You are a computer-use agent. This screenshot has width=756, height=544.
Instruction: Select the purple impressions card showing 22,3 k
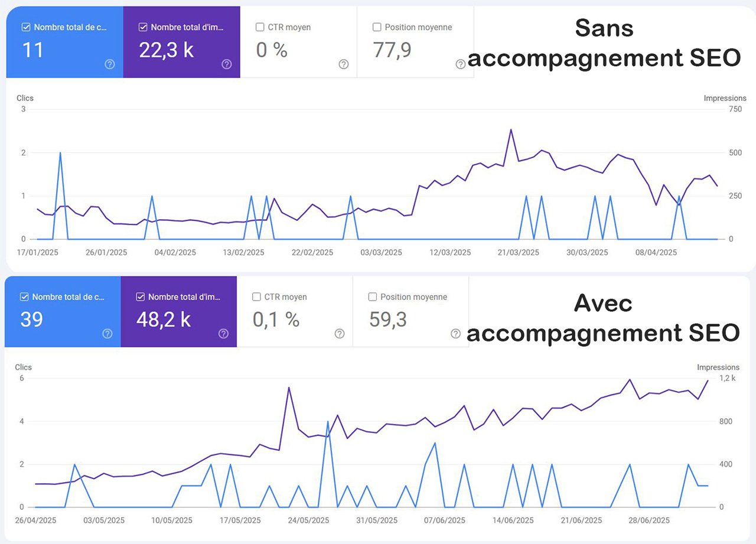point(181,41)
